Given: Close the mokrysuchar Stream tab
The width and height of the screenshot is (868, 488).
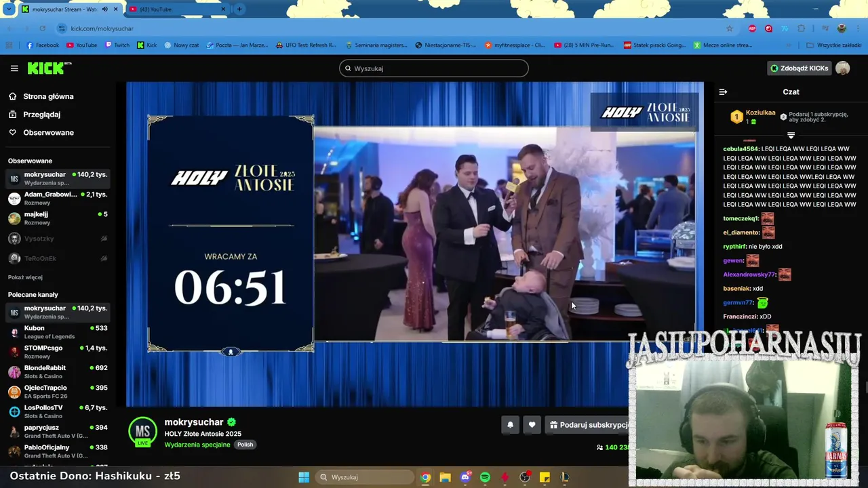Looking at the screenshot, I should click(116, 9).
